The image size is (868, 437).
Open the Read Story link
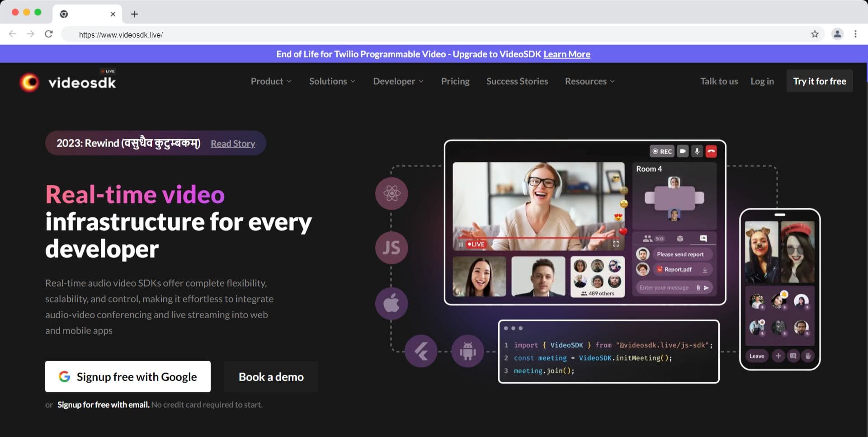pos(233,144)
